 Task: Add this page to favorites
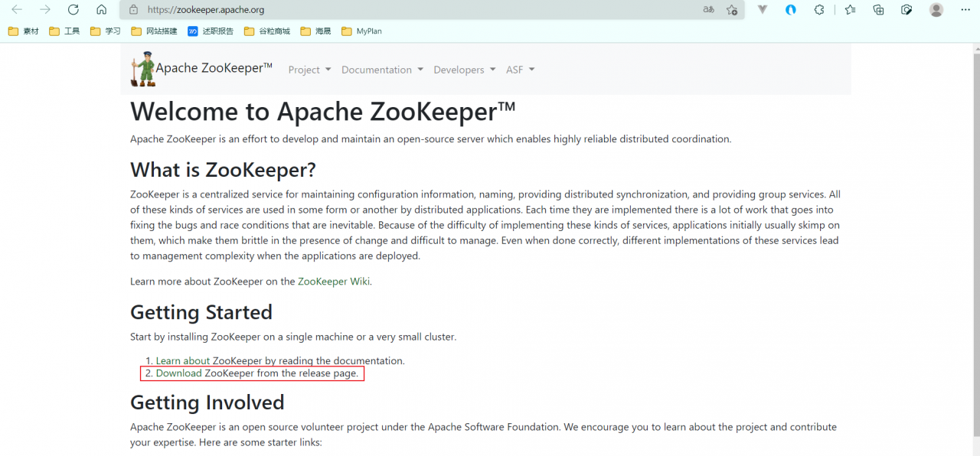pos(732,10)
